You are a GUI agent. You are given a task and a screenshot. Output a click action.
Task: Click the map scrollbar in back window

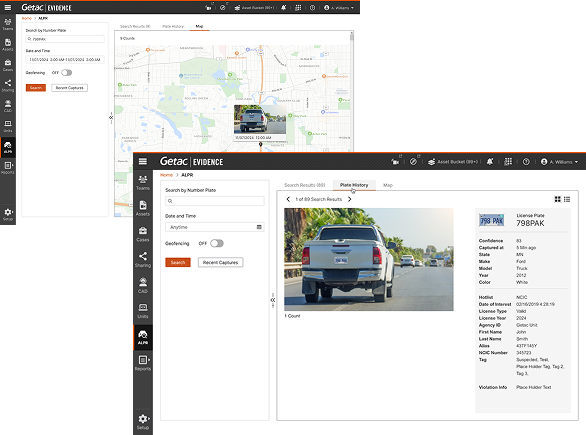pos(352,36)
